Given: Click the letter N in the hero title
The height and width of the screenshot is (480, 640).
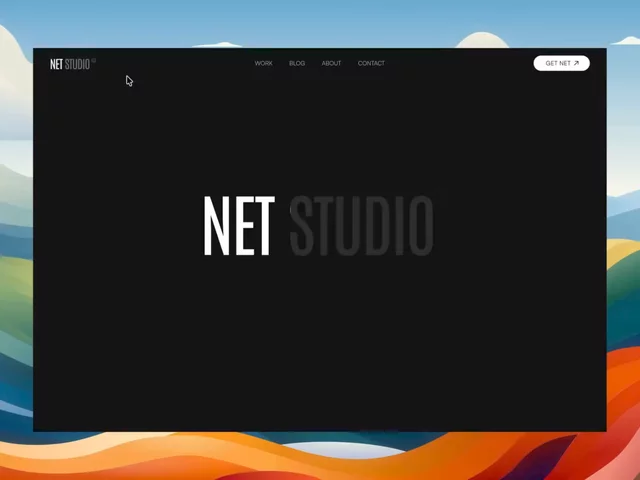Looking at the screenshot, I should pyautogui.click(x=216, y=226).
